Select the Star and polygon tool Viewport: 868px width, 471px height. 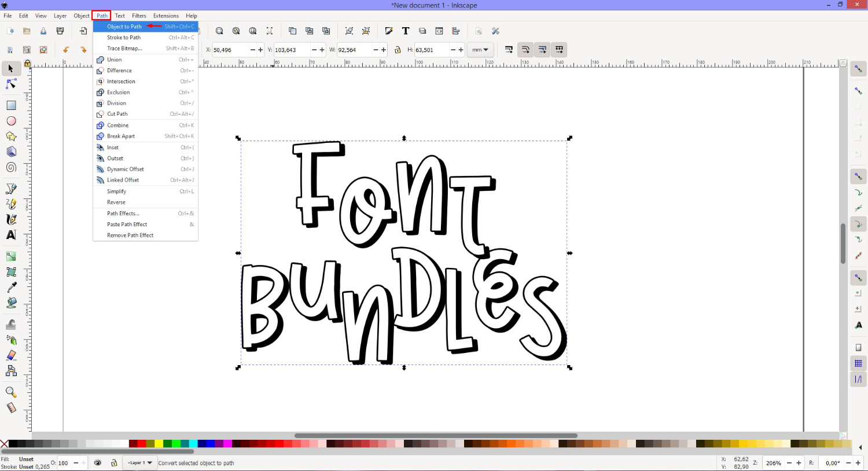point(10,137)
